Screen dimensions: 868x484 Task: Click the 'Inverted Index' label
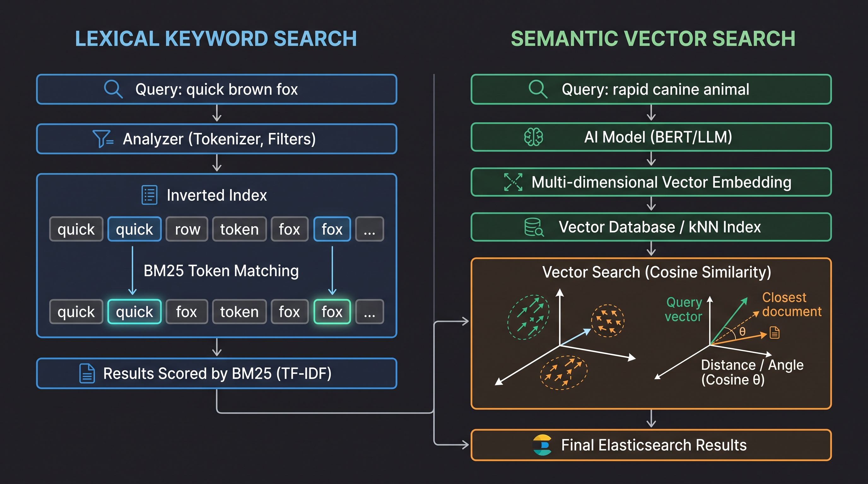pyautogui.click(x=217, y=195)
